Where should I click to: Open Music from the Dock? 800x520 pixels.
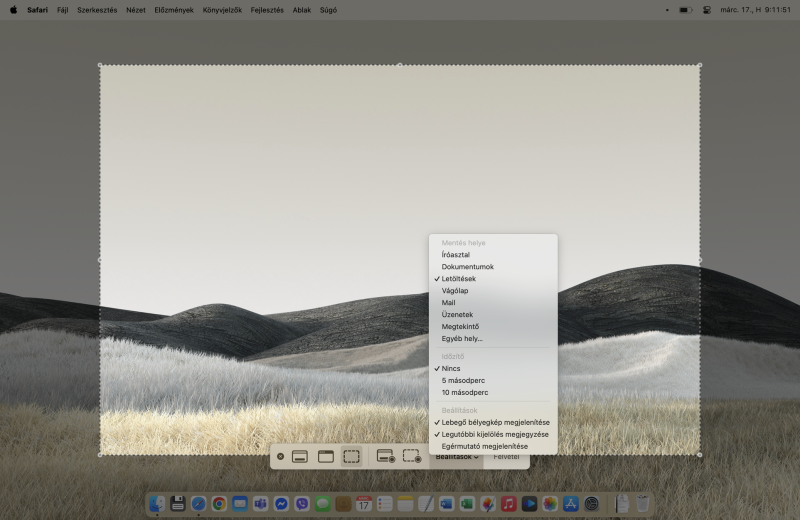(x=509, y=504)
